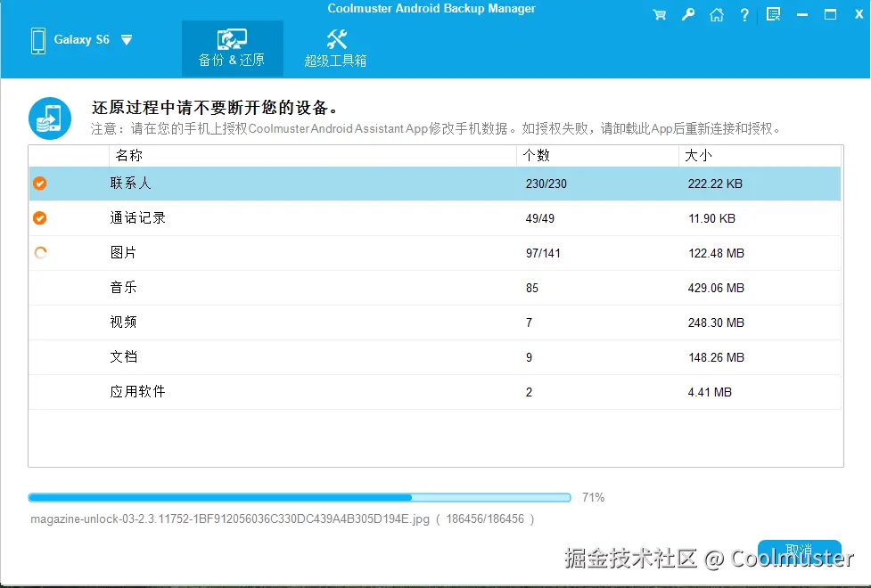Viewport: 871px width, 588px height.
Task: Click the orange check next to 通话记录
Action: pos(39,218)
